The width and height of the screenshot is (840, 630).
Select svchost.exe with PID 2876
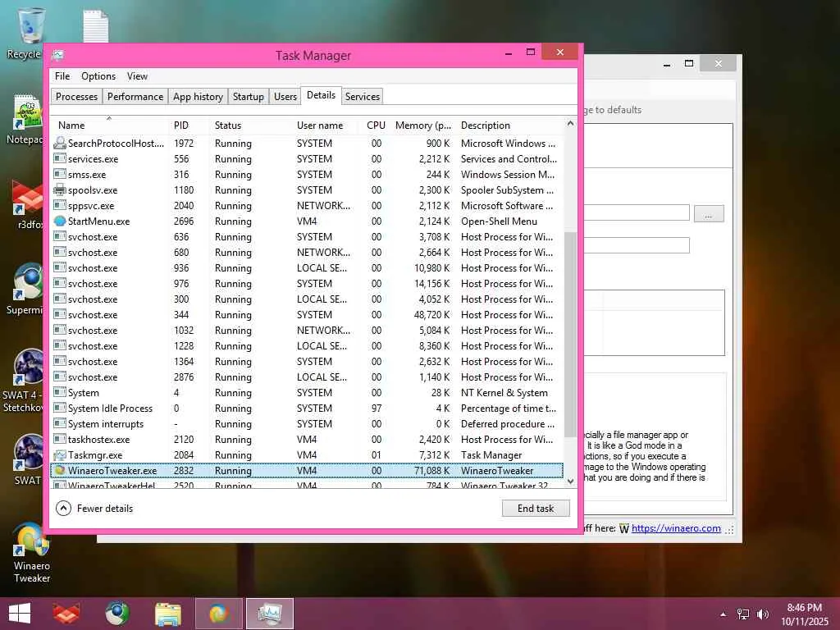[x=307, y=377]
